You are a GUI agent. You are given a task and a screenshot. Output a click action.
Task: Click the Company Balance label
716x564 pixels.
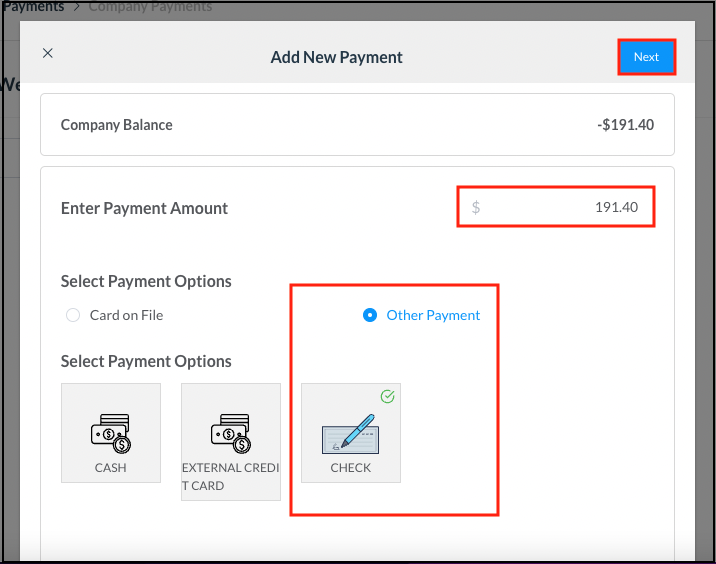[x=116, y=125]
